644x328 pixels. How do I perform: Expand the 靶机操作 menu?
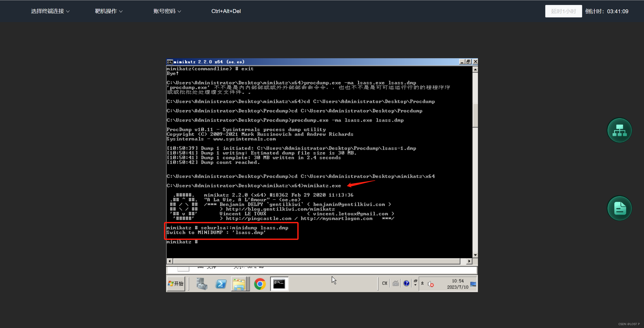tap(109, 11)
